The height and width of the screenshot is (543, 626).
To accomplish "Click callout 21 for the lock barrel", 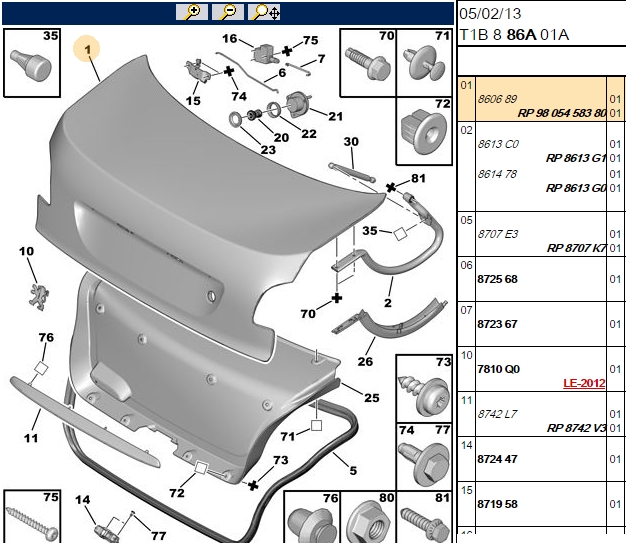I will tap(335, 116).
